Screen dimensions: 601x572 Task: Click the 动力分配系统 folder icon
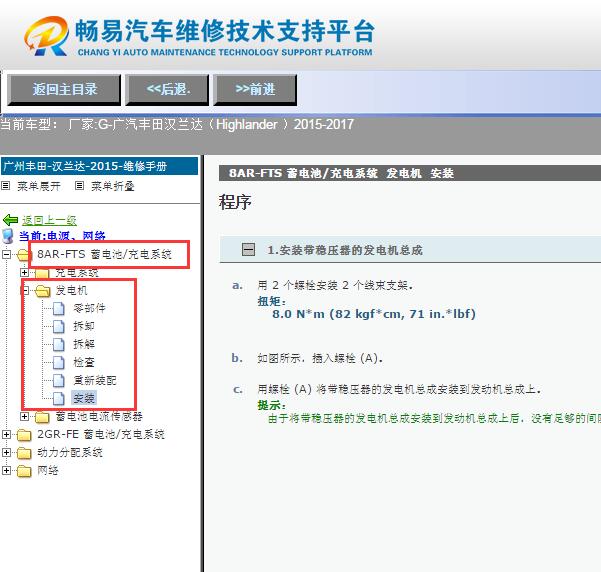[25, 453]
